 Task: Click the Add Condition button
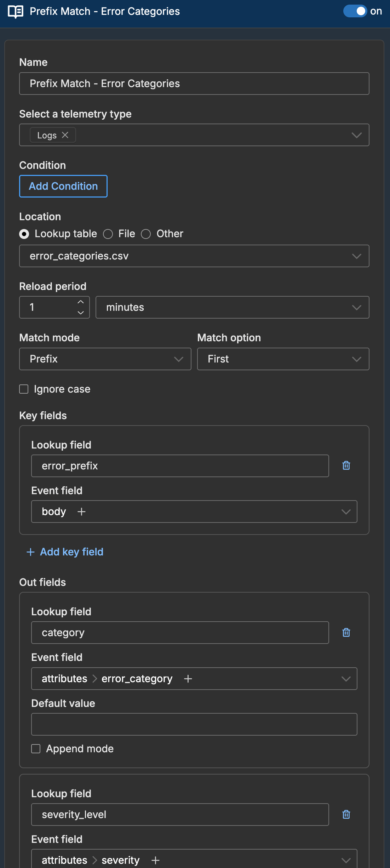click(63, 186)
